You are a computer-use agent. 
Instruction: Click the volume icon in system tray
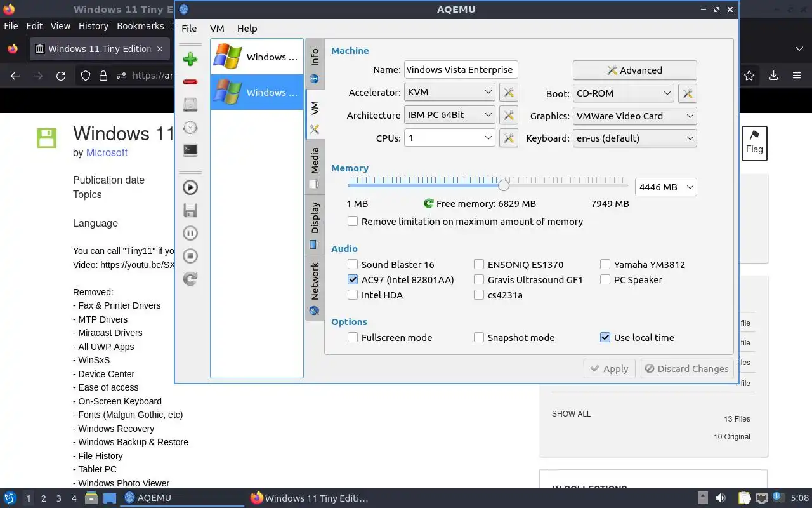tap(721, 498)
